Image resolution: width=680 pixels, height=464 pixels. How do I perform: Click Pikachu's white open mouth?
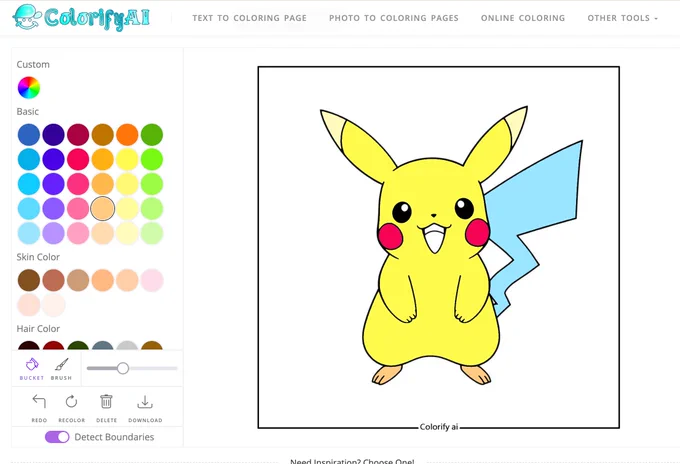pyautogui.click(x=434, y=239)
